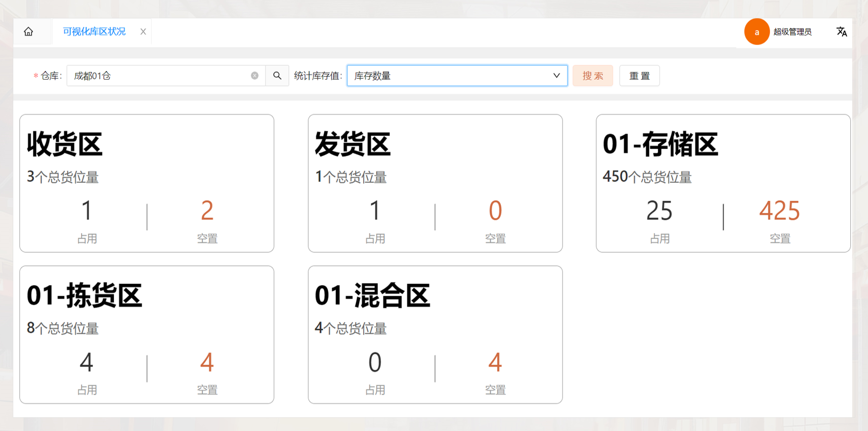Open the language translation icon
Viewport: 868px width, 431px height.
(841, 32)
